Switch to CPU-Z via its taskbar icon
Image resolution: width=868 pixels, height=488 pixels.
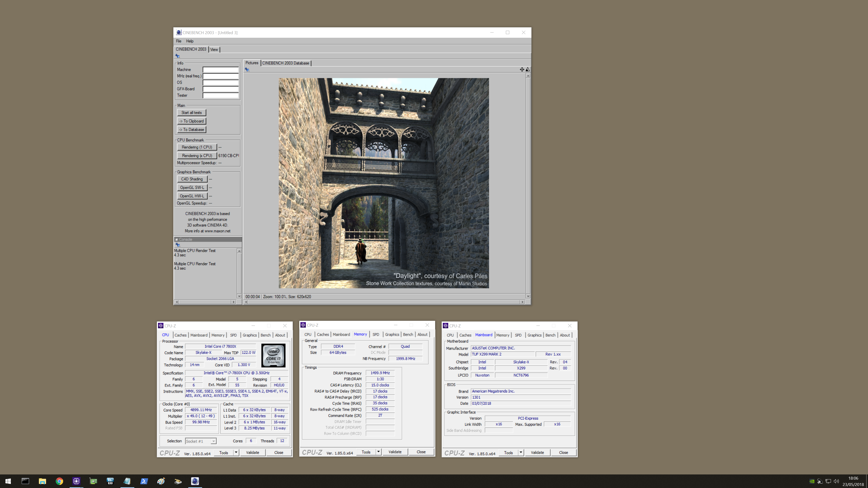click(x=76, y=481)
